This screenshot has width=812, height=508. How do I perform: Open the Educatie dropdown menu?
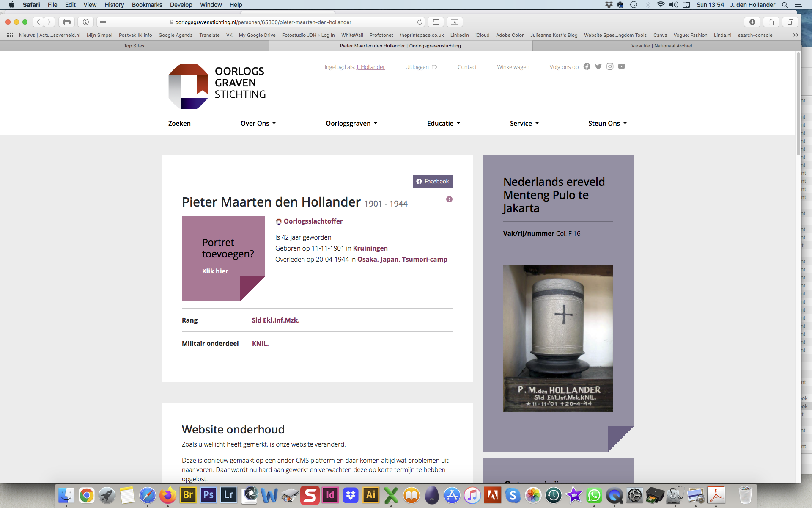click(444, 123)
